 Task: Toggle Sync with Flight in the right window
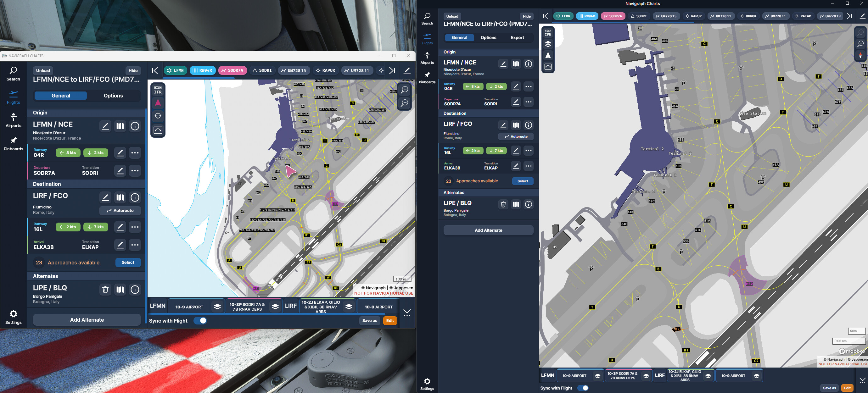pos(583,388)
